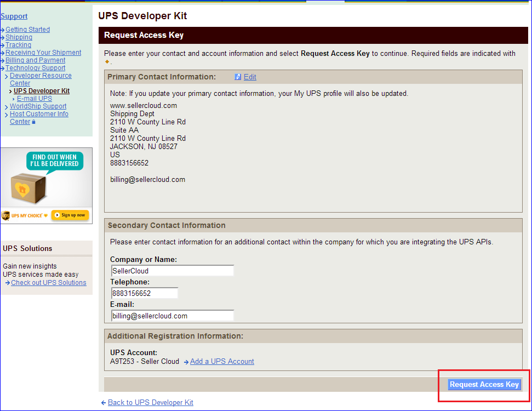532x411 pixels.
Task: Click the Sign up now button
Action: [x=70, y=215]
